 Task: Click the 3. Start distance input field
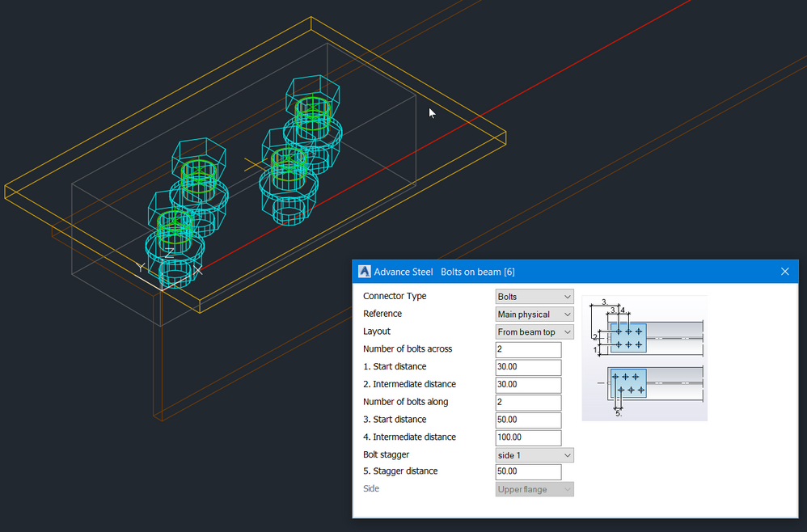coord(528,420)
